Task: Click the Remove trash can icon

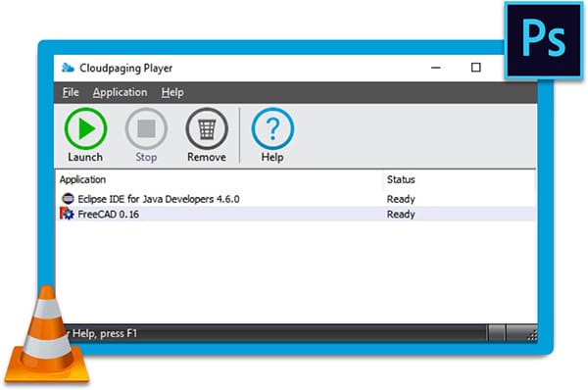Action: (207, 128)
